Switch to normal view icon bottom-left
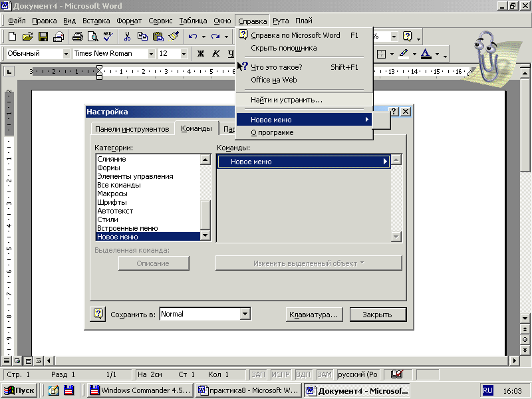The height and width of the screenshot is (399, 532). pos(7,360)
